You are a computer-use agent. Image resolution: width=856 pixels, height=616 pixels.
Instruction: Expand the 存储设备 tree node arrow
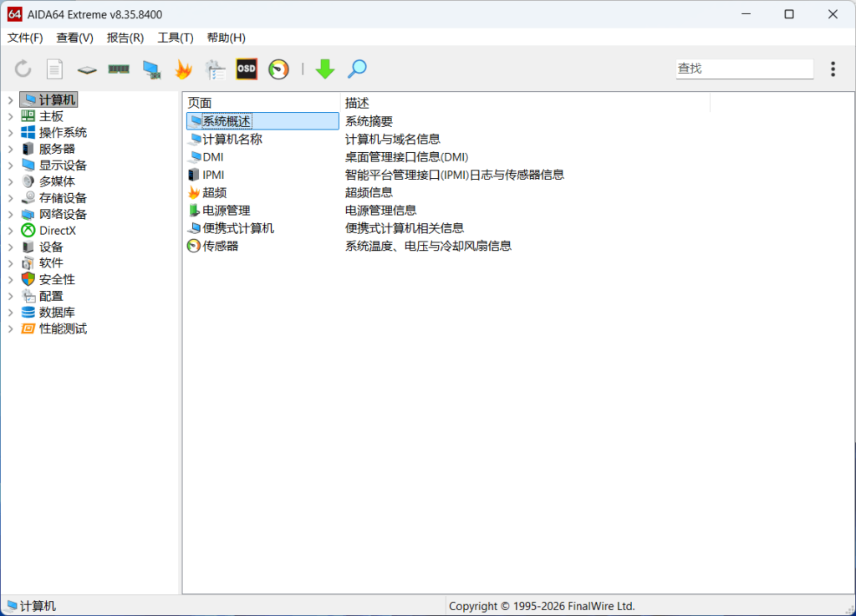[x=10, y=198]
